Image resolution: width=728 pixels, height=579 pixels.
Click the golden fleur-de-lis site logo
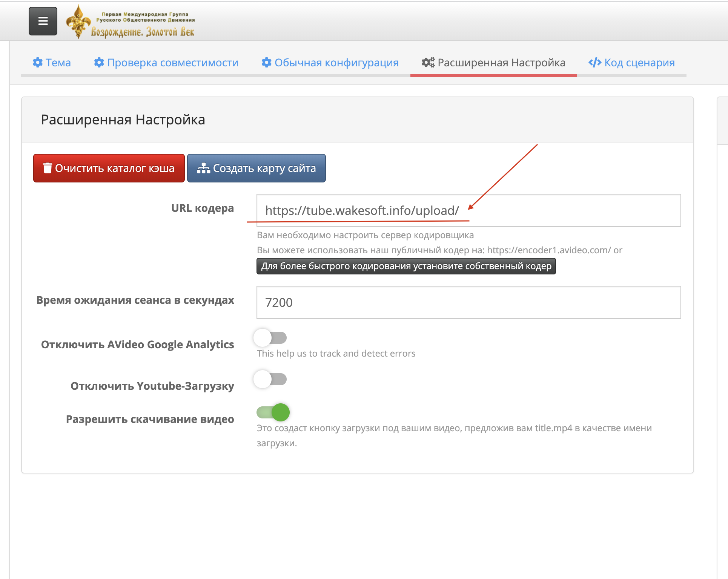[78, 22]
